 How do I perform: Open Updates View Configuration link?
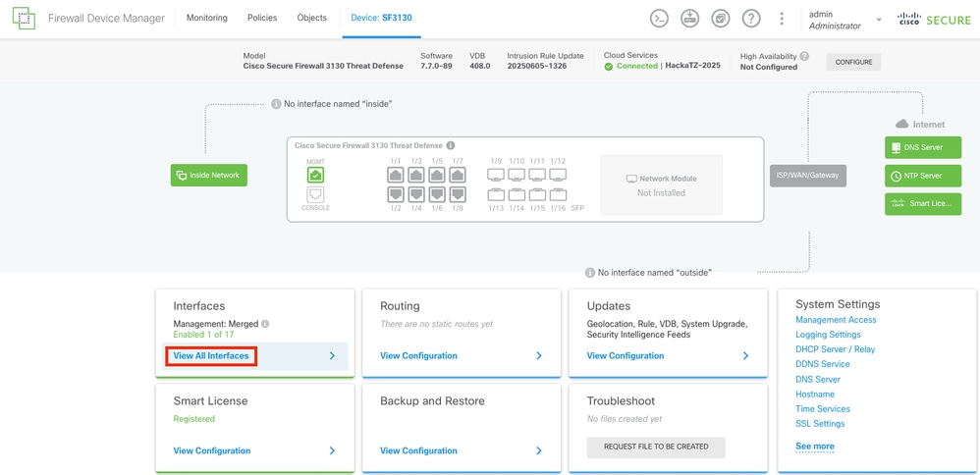(626, 355)
